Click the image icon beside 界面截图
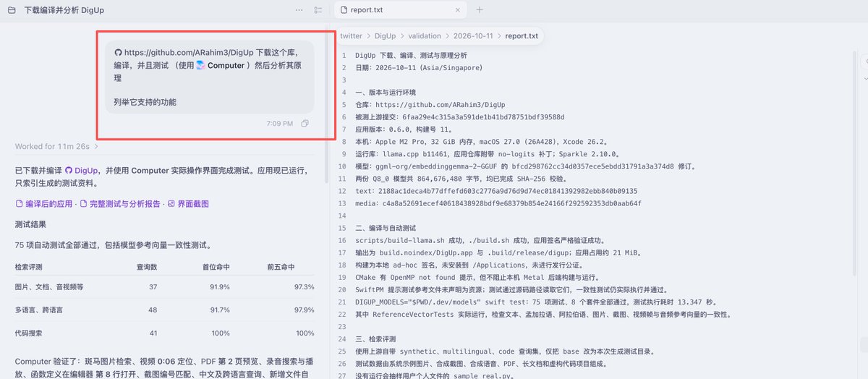Screen dimensions: 868x379 coord(171,204)
